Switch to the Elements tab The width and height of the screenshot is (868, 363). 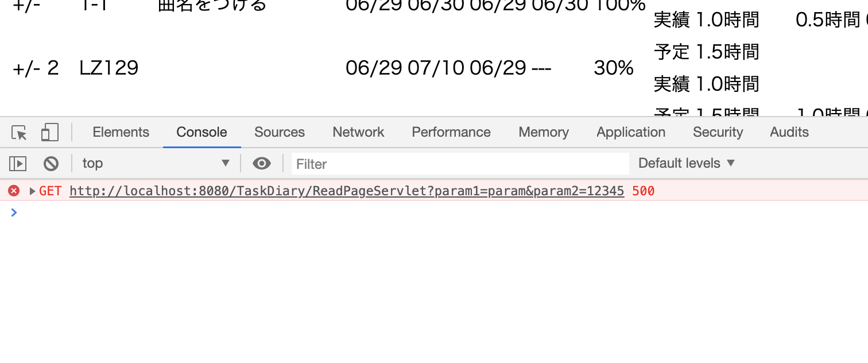121,132
